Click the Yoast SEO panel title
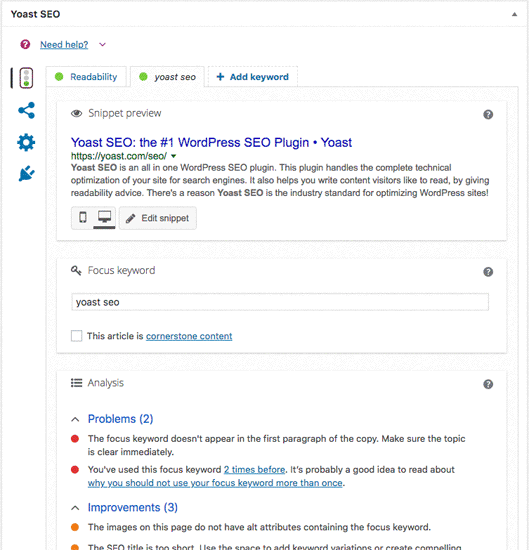 point(35,14)
